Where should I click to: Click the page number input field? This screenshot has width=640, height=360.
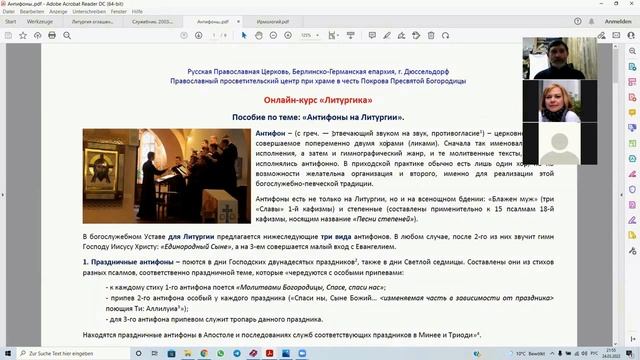point(213,36)
